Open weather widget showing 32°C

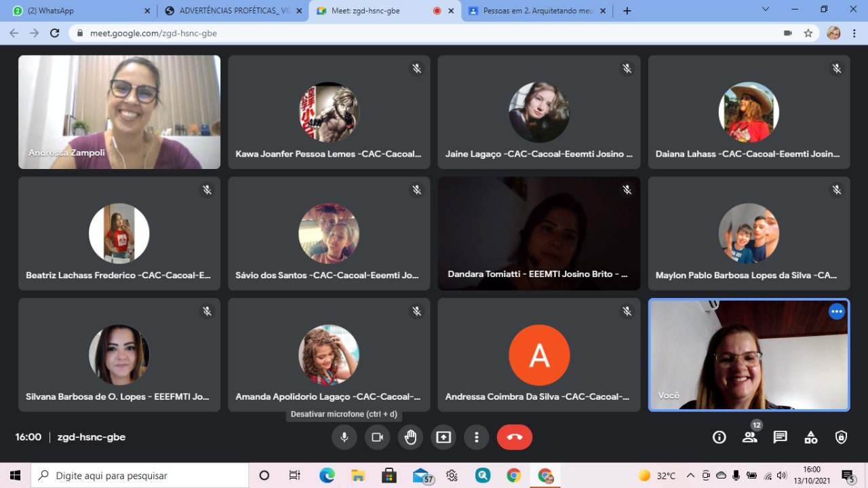tap(657, 475)
